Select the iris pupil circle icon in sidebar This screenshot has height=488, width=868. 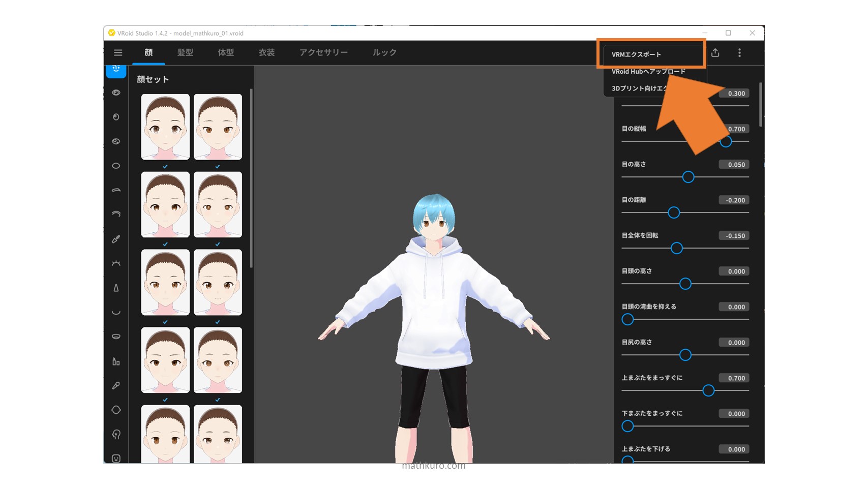tap(116, 117)
